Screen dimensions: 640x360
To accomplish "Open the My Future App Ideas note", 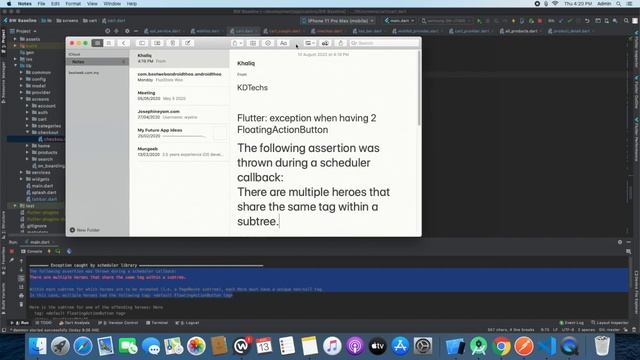I will click(180, 133).
